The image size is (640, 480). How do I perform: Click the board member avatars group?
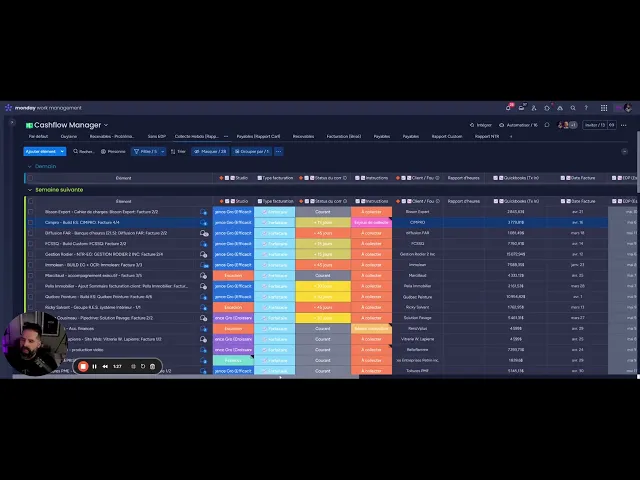(x=567, y=125)
